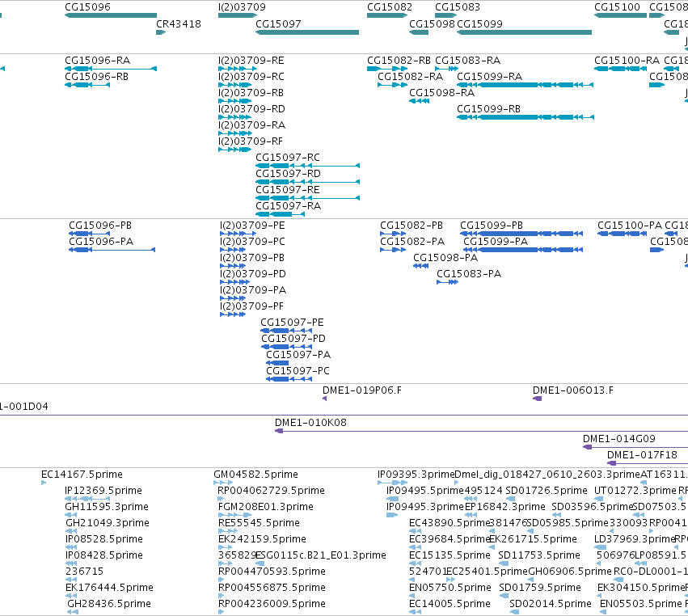Viewport: 688px width, 616px height.
Task: Open EST label EC14167.5prime
Action: 82,475
